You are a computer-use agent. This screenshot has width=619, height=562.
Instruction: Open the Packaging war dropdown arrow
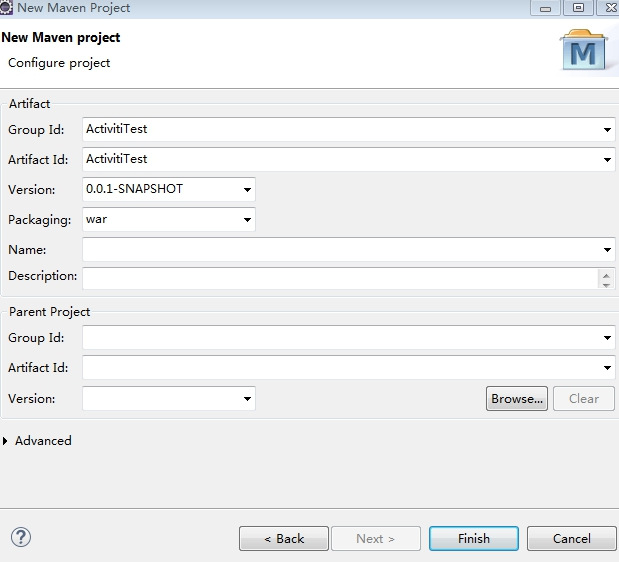coord(247,219)
